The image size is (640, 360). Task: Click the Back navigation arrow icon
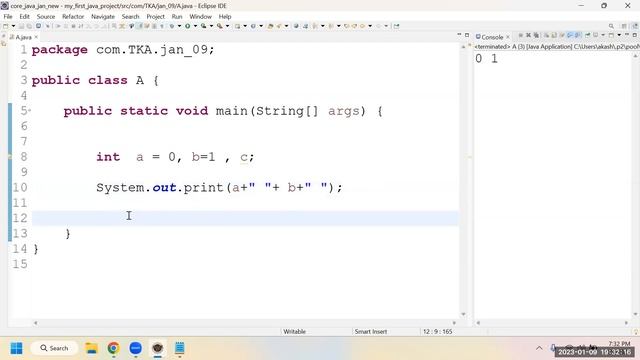coord(362,26)
